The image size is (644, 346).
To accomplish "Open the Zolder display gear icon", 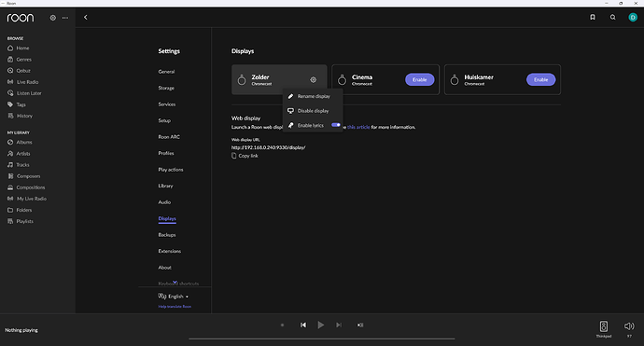I will pyautogui.click(x=314, y=79).
